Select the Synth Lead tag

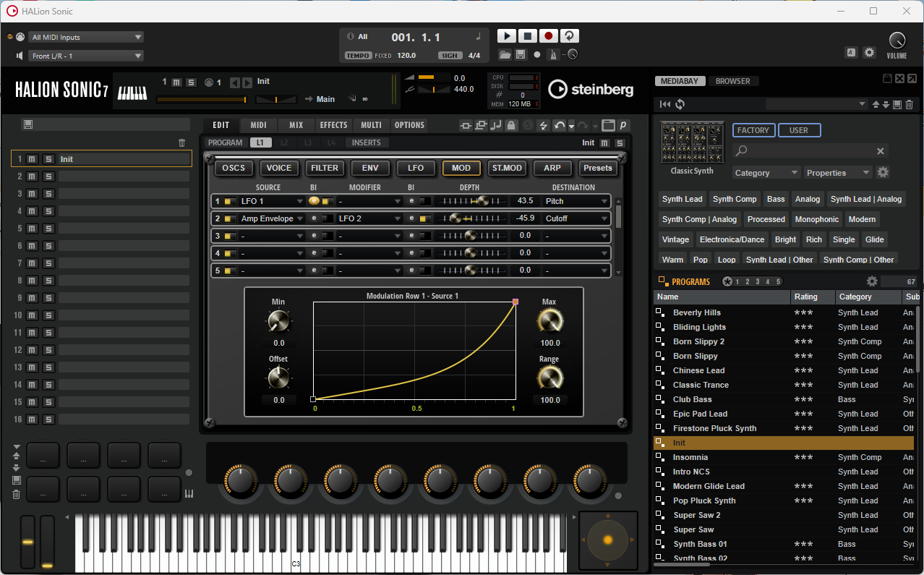point(683,199)
